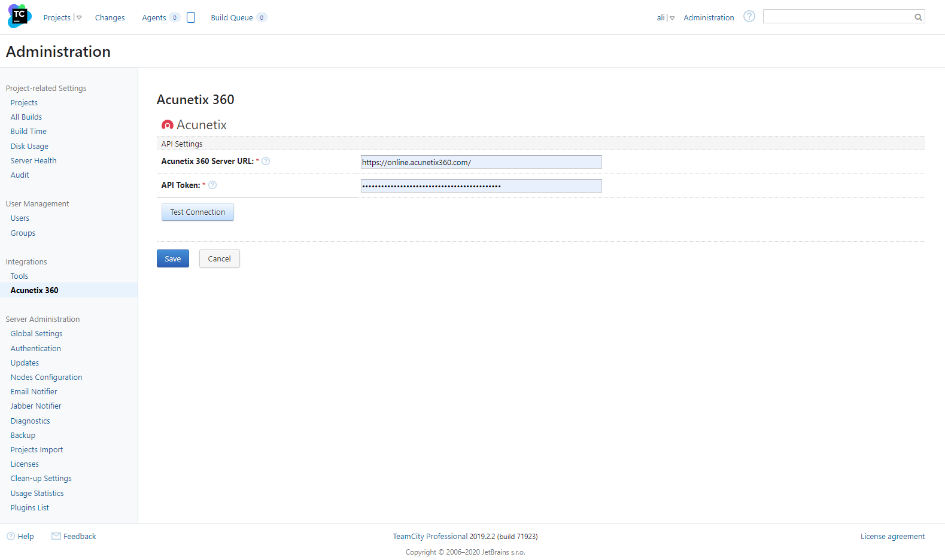Open Diagnostics in the sidebar
Image resolution: width=945 pixels, height=560 pixels.
[x=30, y=421]
